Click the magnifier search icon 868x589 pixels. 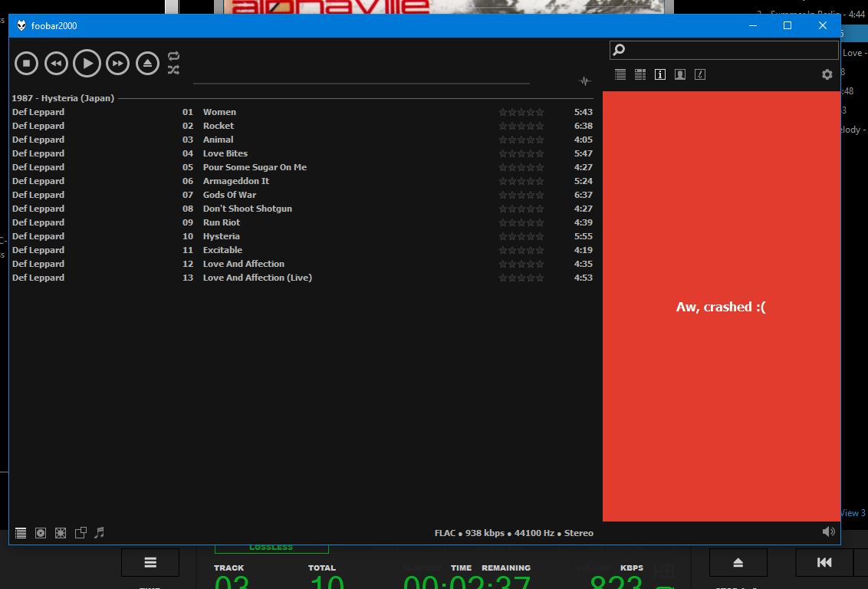click(619, 50)
